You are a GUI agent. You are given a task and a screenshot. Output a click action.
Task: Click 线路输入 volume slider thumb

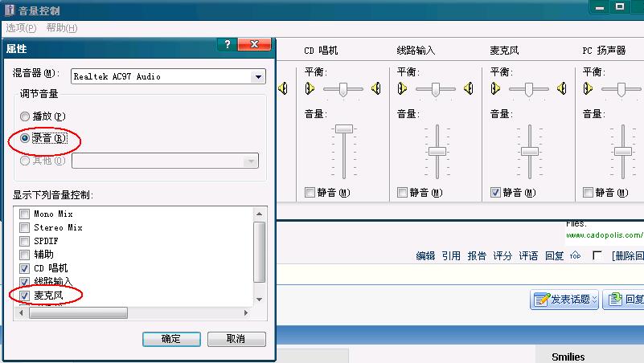[437, 151]
